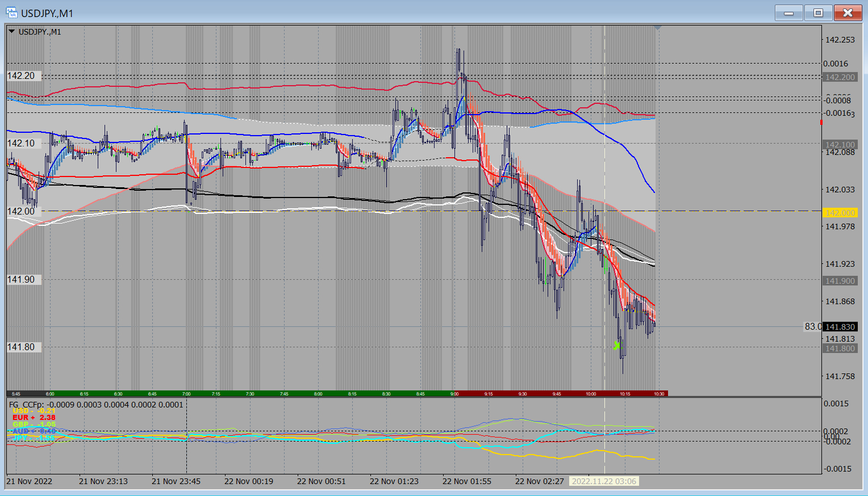Screen dimensions: 868x496
Task: Click the grey 142.200 axis tag
Action: coord(840,77)
